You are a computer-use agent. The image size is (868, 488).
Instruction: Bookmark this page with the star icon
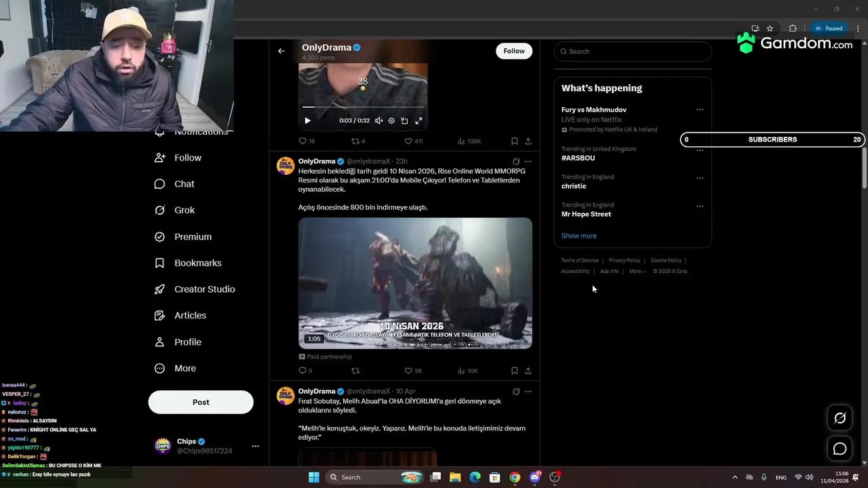(x=770, y=28)
